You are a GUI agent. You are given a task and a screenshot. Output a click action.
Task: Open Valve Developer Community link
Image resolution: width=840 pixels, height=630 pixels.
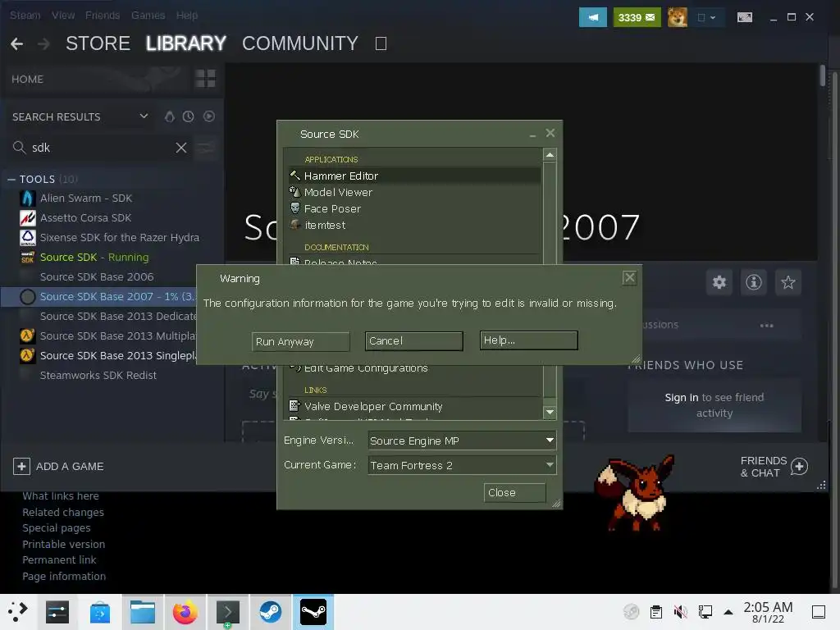pos(414,407)
